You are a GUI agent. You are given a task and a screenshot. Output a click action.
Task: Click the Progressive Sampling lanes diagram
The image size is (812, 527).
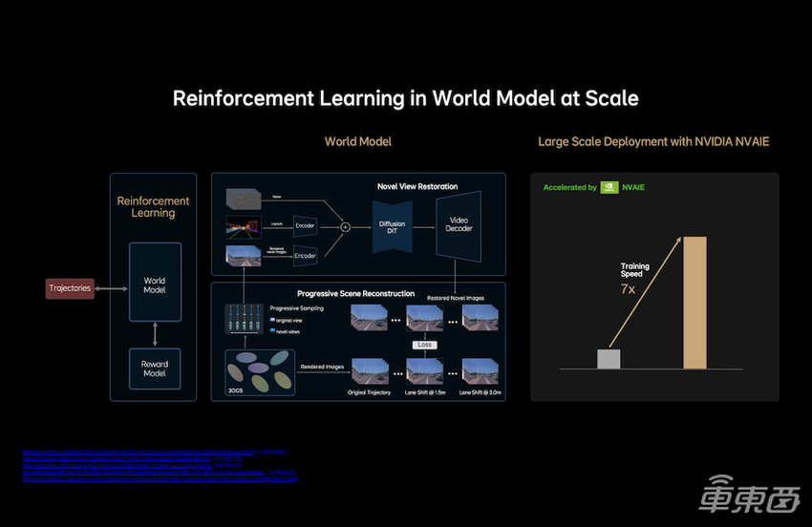pyautogui.click(x=245, y=319)
